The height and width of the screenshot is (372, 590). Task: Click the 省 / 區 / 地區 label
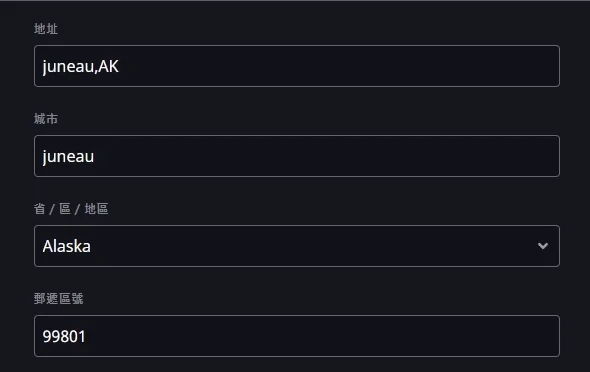[71, 209]
